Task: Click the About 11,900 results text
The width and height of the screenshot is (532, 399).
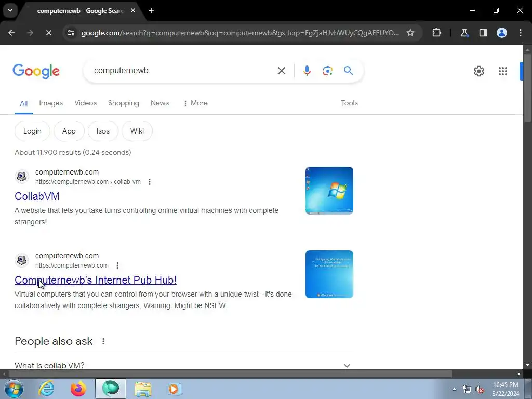Action: 73,152
